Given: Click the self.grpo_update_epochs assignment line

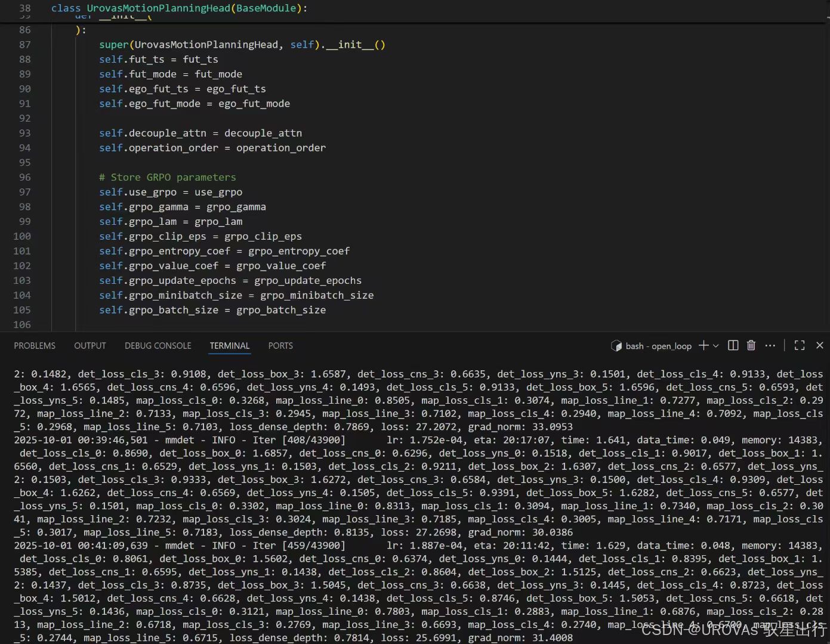Looking at the screenshot, I should [x=230, y=281].
